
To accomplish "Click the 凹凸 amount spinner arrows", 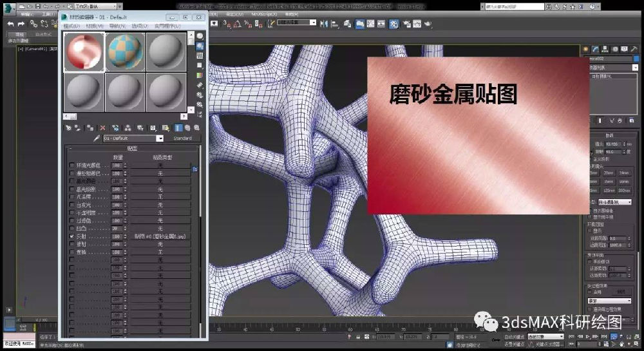I will click(x=125, y=229).
